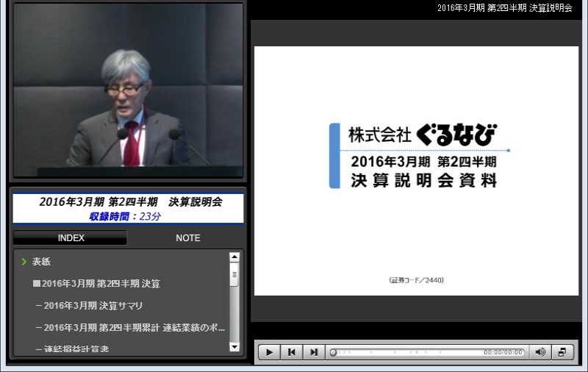Click the index list scroll down arrow

[x=234, y=347]
